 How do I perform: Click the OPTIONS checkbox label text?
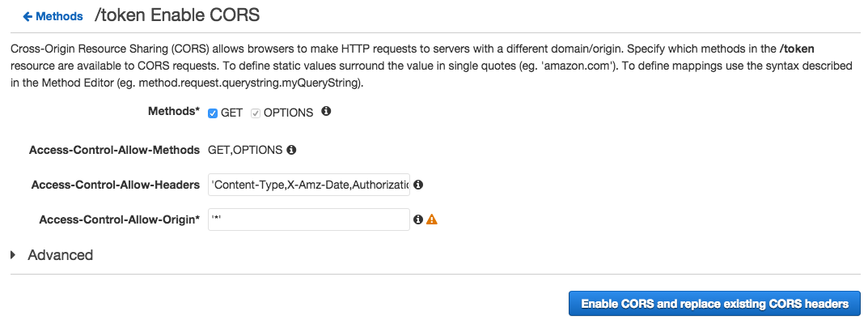pyautogui.click(x=289, y=113)
